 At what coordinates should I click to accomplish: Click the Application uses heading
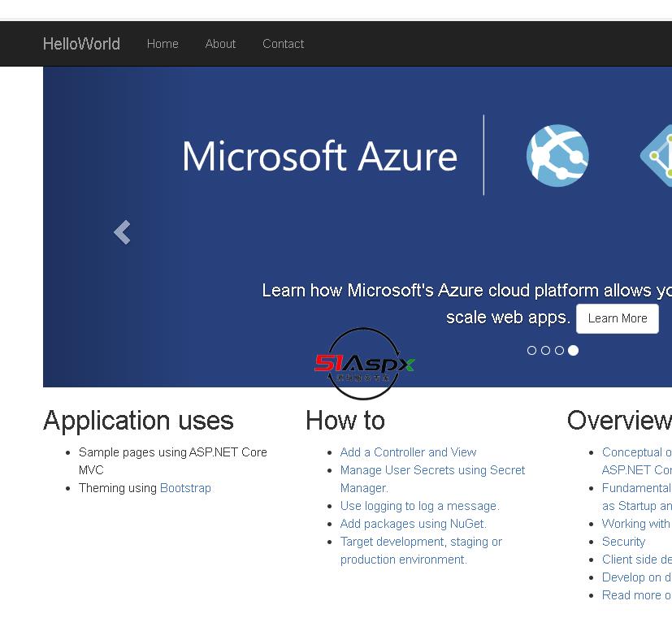(x=138, y=420)
